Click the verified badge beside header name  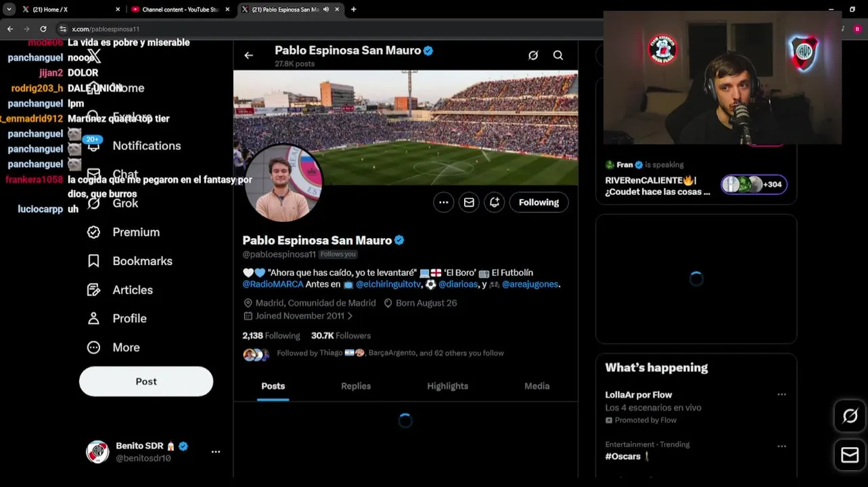(428, 51)
